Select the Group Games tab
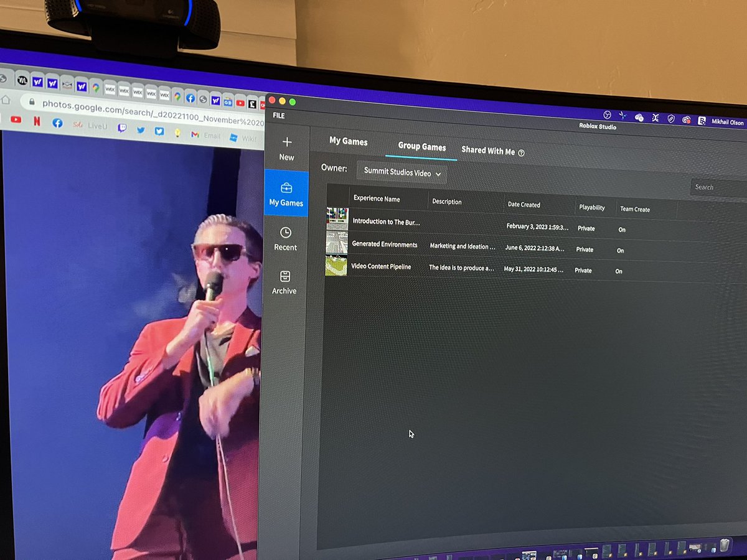Viewport: 747px width, 560px height. pos(422,147)
